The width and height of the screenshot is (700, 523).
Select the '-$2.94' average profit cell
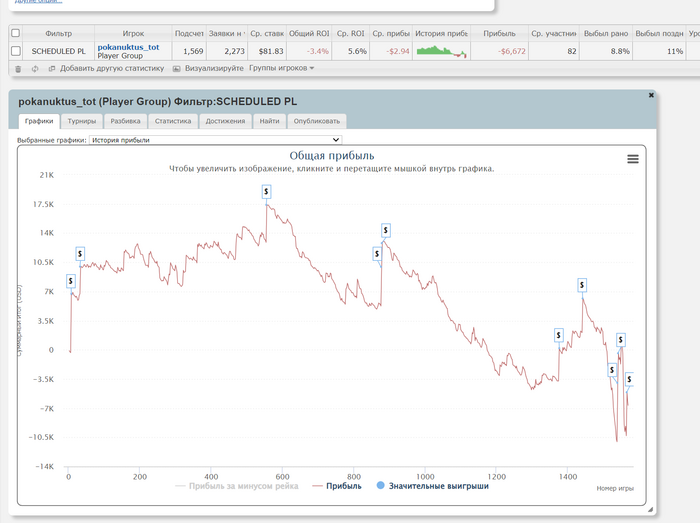pos(391,51)
